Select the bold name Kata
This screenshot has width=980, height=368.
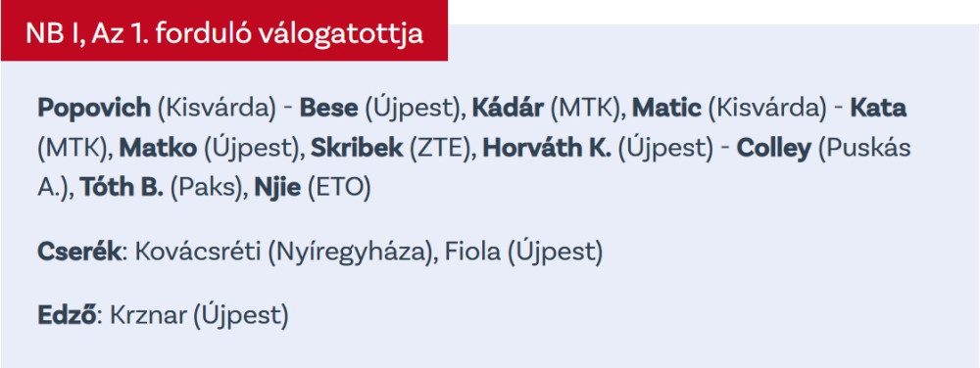point(878,108)
